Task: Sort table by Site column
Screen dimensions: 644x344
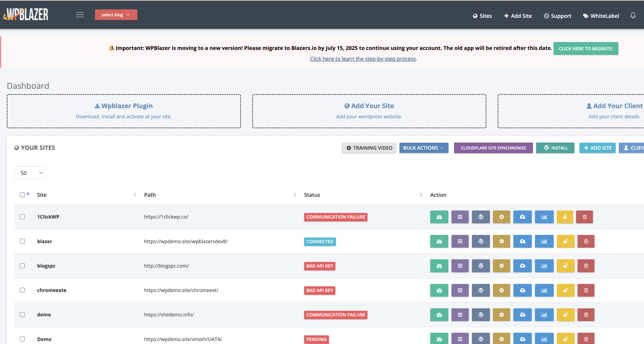Action: click(86, 195)
